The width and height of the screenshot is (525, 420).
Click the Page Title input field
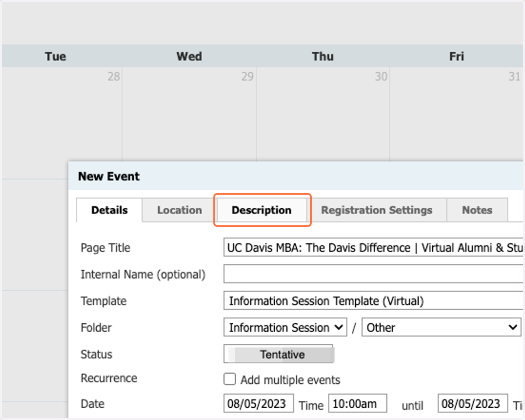pos(374,248)
